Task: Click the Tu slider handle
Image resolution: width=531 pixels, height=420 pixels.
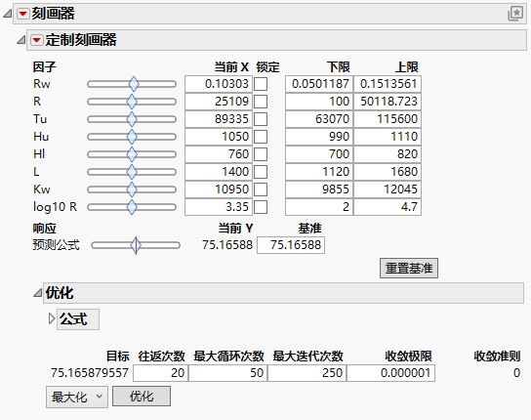Action: coord(132,119)
